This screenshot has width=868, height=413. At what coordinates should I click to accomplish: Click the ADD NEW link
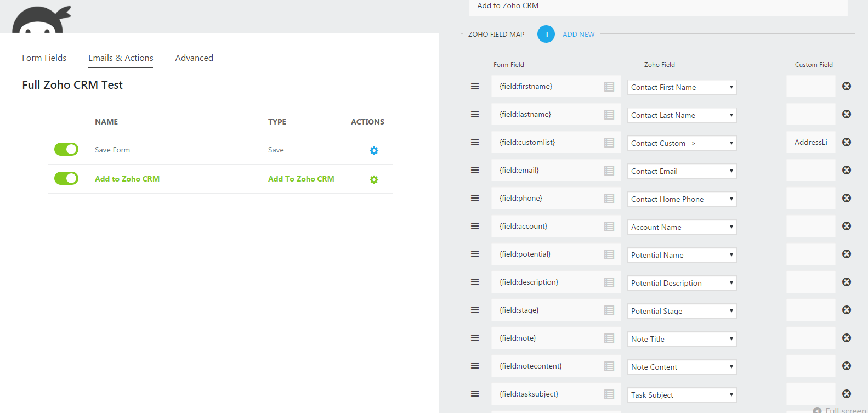[x=578, y=34]
